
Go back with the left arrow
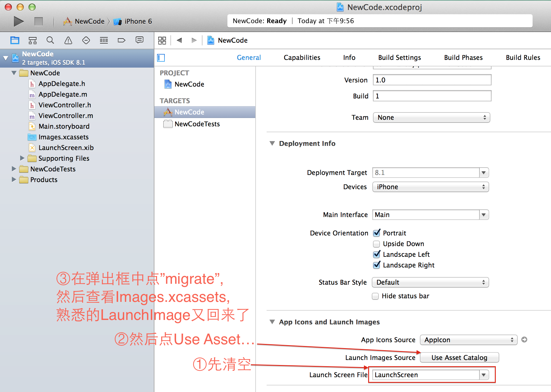179,40
